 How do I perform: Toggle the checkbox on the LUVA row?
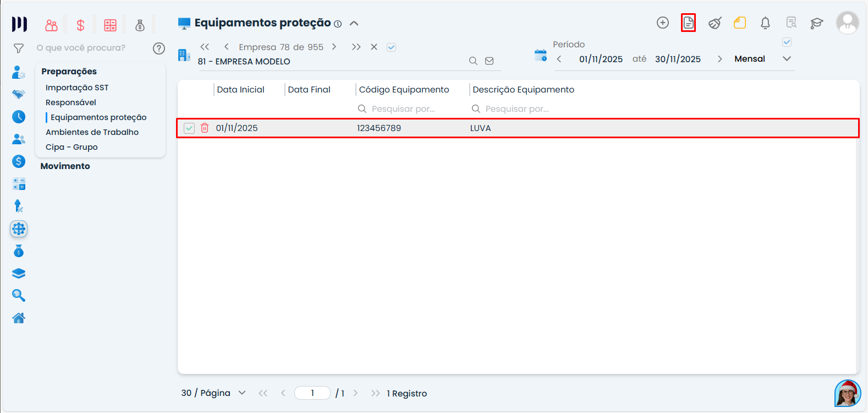pos(189,128)
